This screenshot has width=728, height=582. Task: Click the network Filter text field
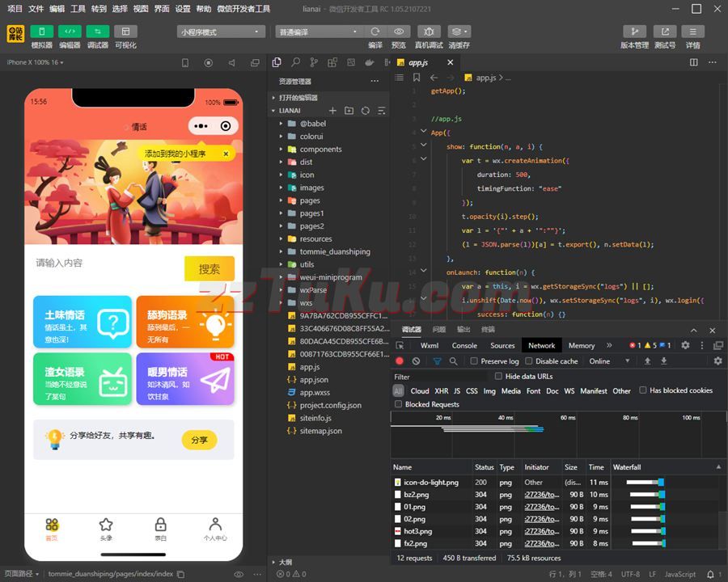439,377
